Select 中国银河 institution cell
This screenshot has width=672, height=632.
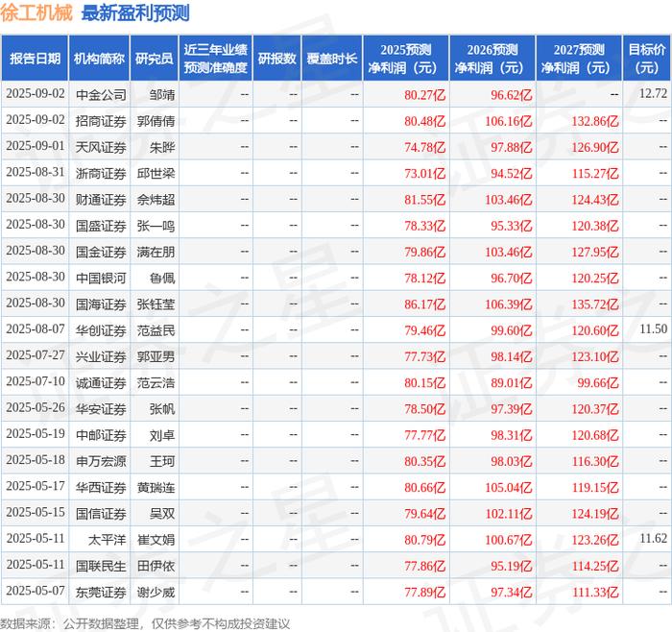coord(101,279)
